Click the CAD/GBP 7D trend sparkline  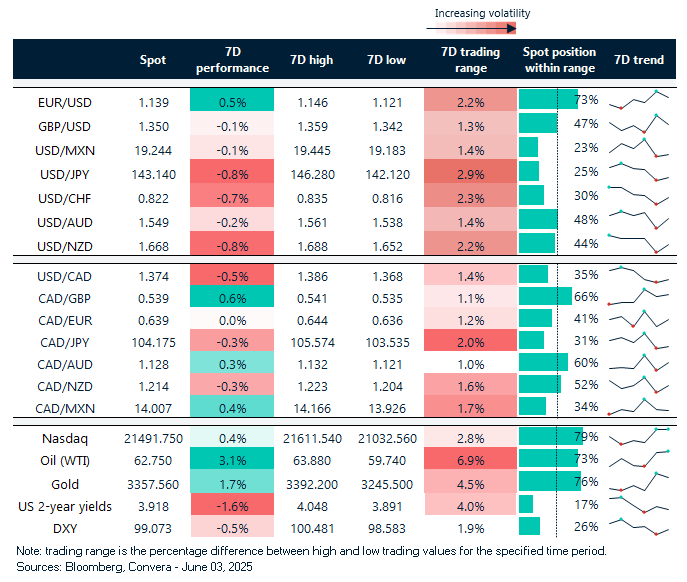638,297
